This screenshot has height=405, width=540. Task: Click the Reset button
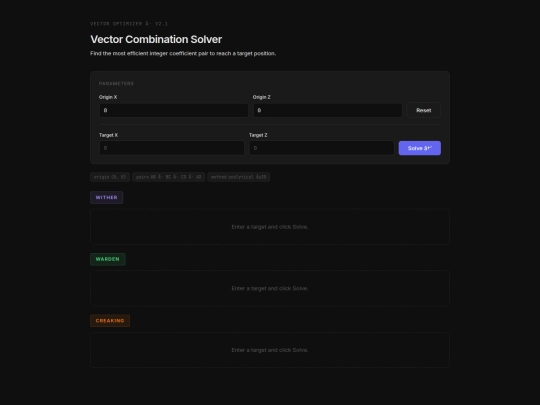point(424,110)
